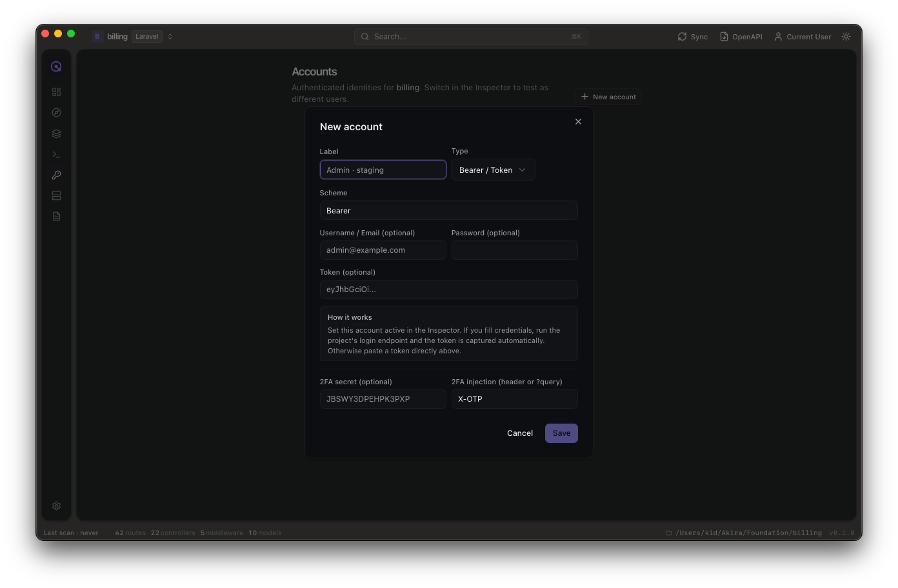
Task: Click the New account dialog title
Action: coord(351,127)
